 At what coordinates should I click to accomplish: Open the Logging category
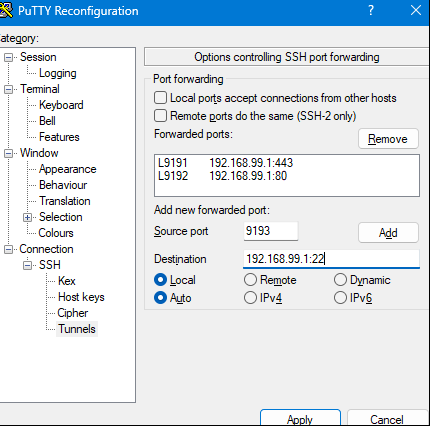click(58, 73)
